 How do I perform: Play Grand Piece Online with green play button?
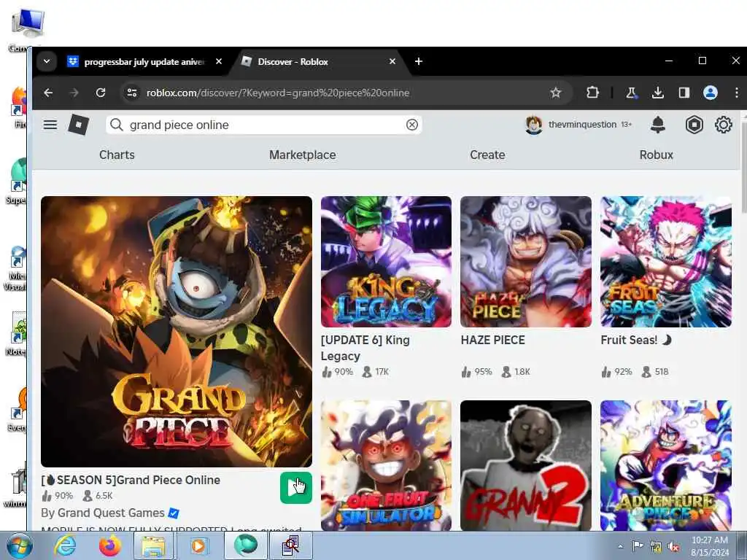[x=296, y=488]
